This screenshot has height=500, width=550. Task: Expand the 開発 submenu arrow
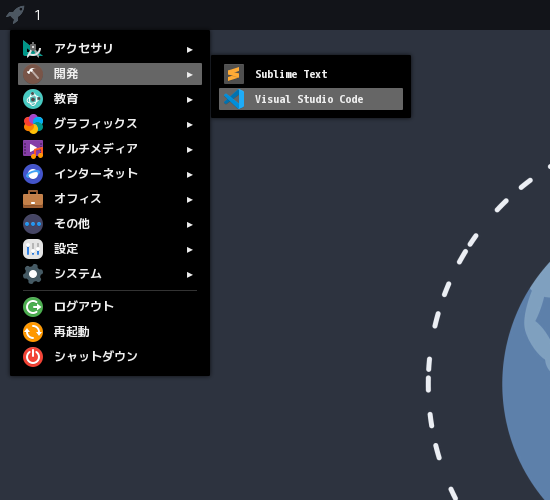point(189,75)
